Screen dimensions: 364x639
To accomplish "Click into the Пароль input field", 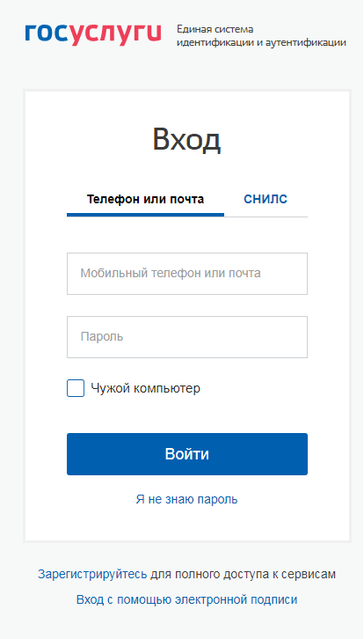I will point(187,337).
